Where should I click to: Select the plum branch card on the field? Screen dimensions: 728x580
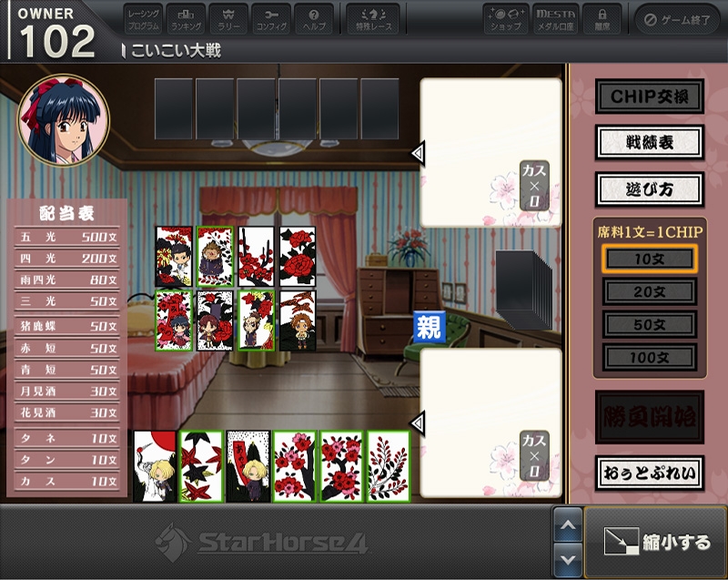coord(257,257)
